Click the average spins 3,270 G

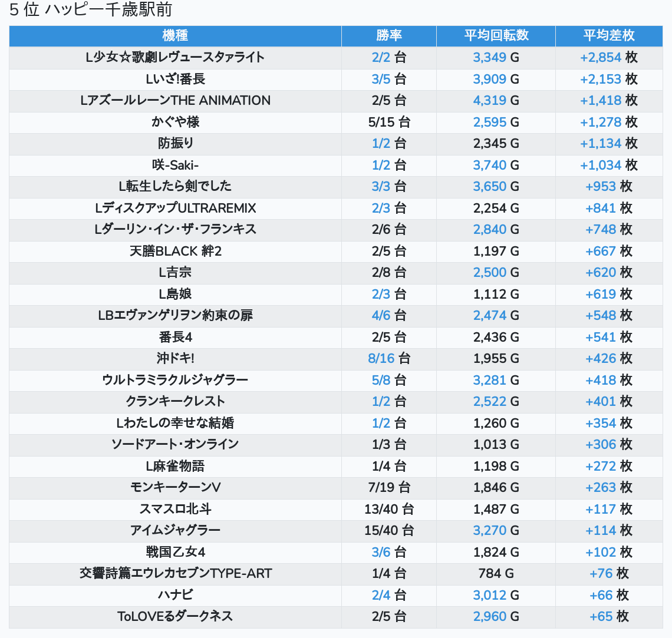point(496,531)
